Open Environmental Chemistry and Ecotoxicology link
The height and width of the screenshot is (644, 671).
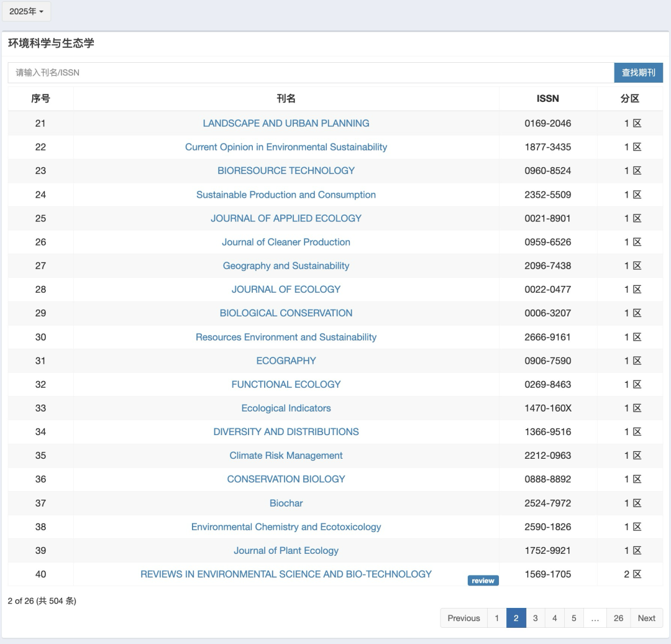pyautogui.click(x=286, y=527)
